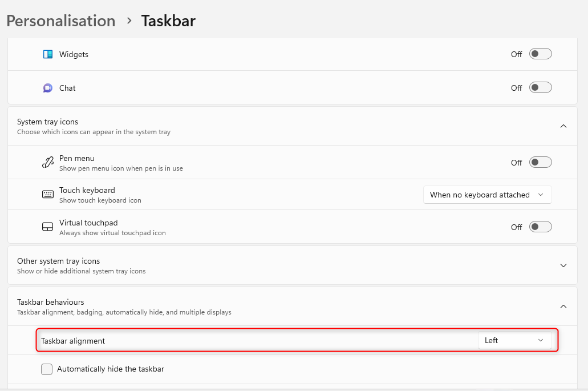The height and width of the screenshot is (391, 588).
Task: Click the Taskbar breadcrumb title
Action: tap(168, 21)
